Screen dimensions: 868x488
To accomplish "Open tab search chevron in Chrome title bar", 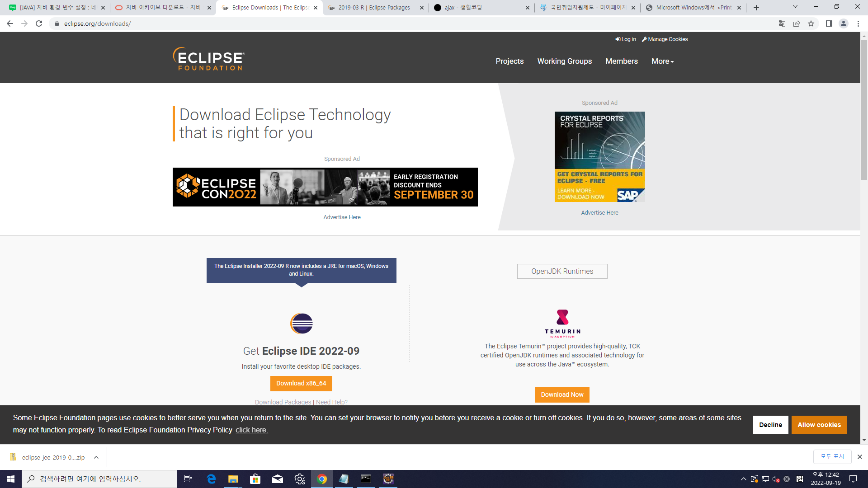I will [795, 7].
